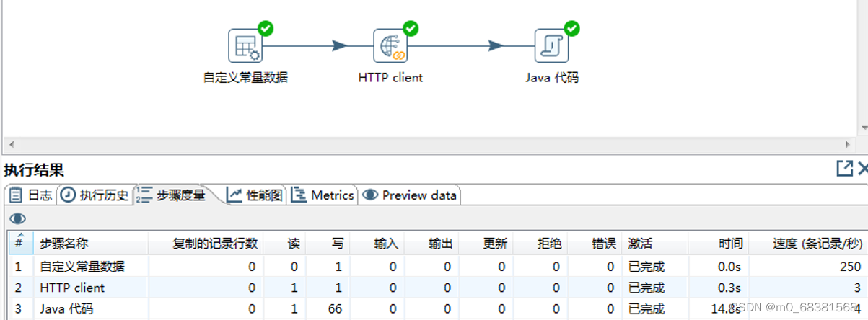
Task: Click the canvas scrollbar left arrow
Action: click(x=12, y=144)
